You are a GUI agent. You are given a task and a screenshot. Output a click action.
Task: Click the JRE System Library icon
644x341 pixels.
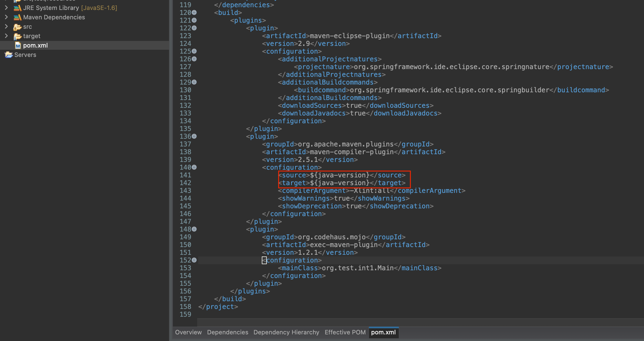(x=17, y=8)
